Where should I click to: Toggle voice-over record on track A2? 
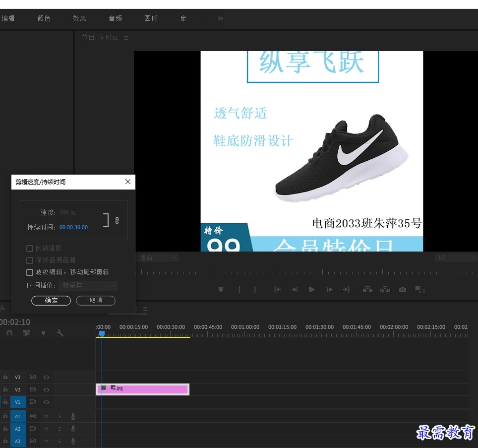[73, 429]
